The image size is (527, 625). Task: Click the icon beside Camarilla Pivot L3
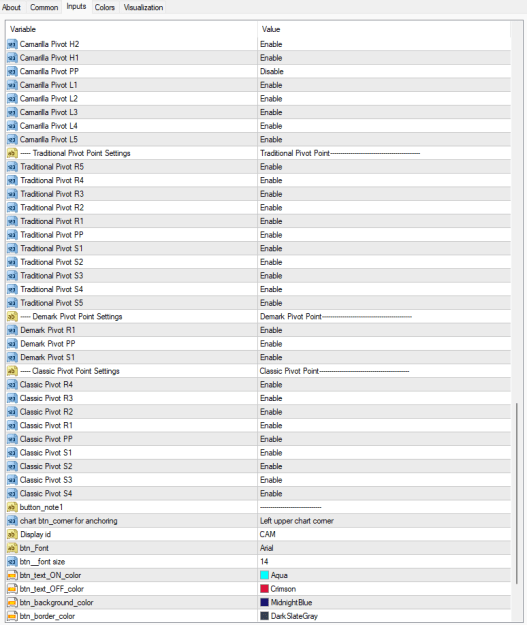click(12, 112)
